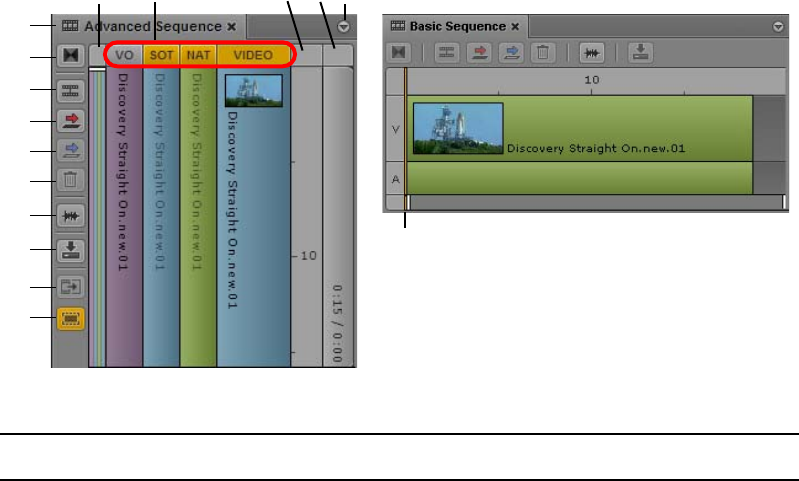Open the Advanced Sequence pane menu arrow
This screenshot has height=481, width=799.
pos(344,27)
